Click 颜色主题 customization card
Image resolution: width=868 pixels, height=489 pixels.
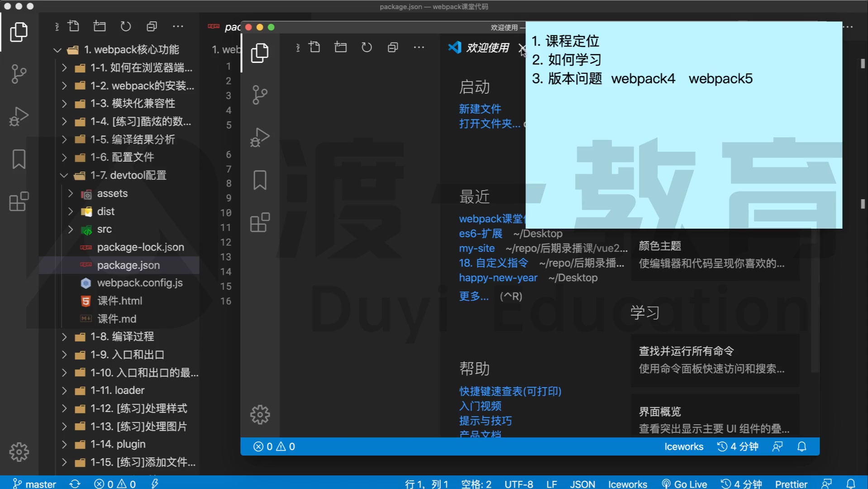tap(715, 255)
